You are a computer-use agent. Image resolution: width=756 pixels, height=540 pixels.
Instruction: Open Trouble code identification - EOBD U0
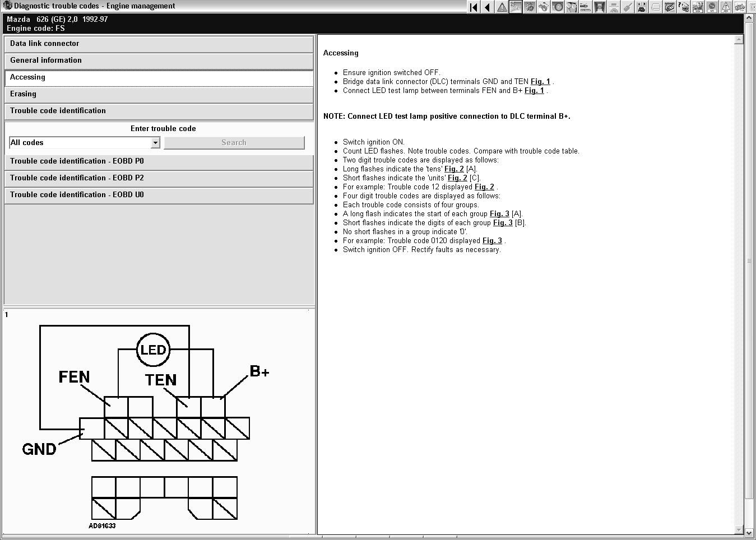coord(159,195)
